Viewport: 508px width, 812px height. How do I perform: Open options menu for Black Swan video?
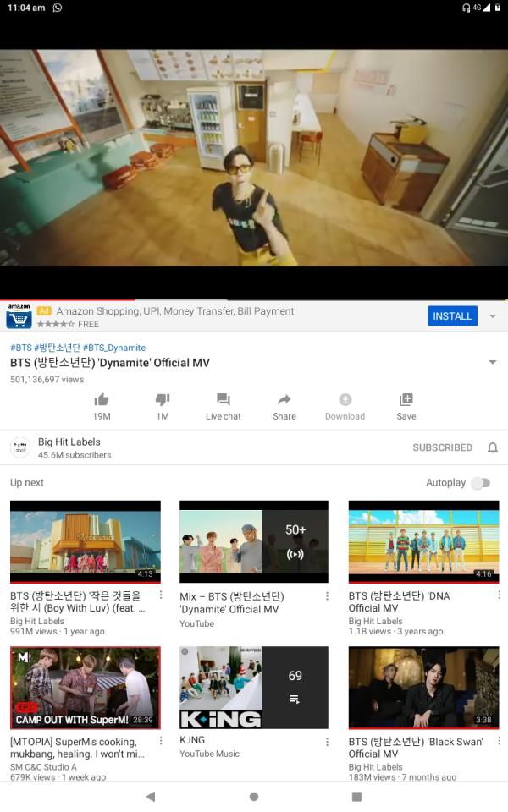click(x=499, y=741)
